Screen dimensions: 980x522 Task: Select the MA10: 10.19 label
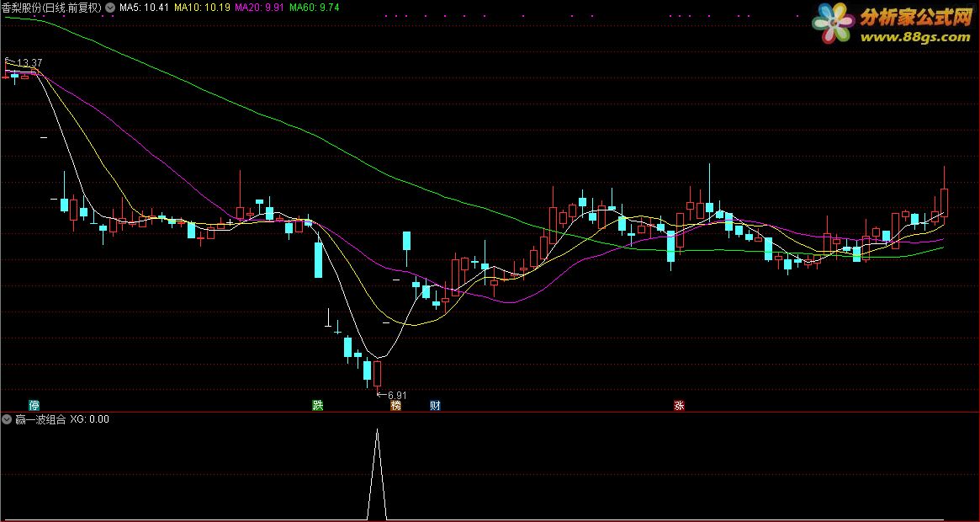point(202,8)
